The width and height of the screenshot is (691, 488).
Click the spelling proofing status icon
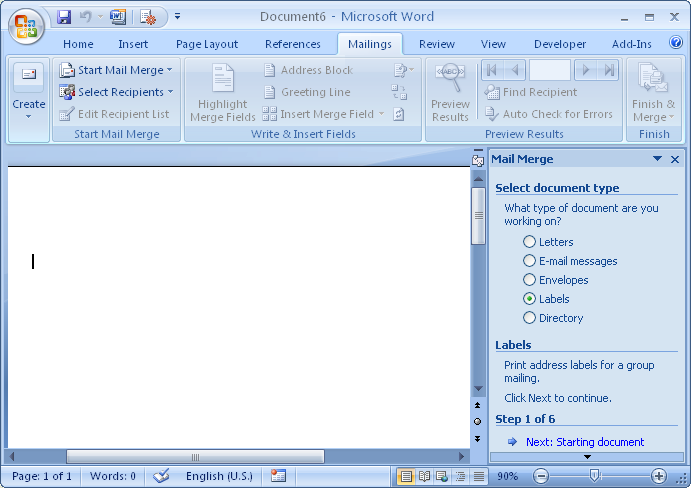click(x=161, y=476)
